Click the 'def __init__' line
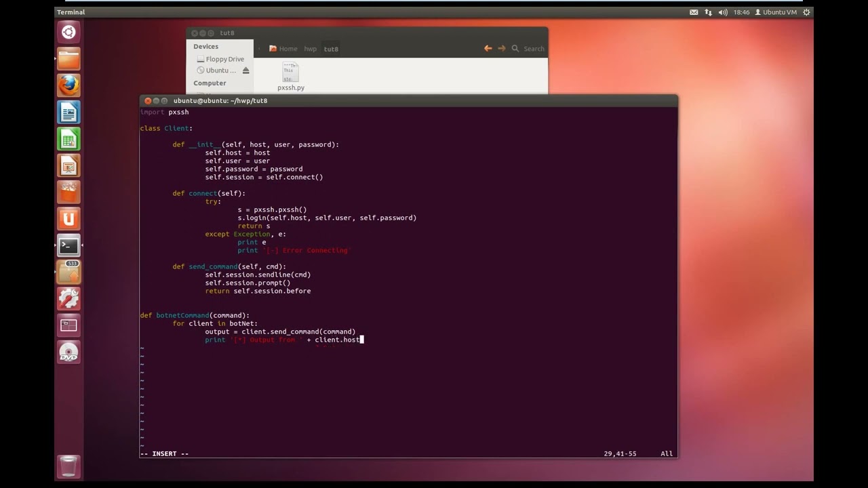Image resolution: width=868 pixels, height=488 pixels. pyautogui.click(x=256, y=144)
